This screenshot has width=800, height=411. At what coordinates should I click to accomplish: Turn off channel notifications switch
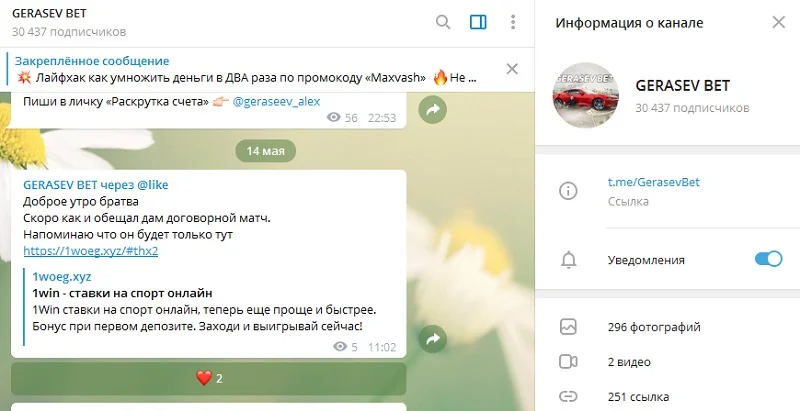tap(768, 259)
